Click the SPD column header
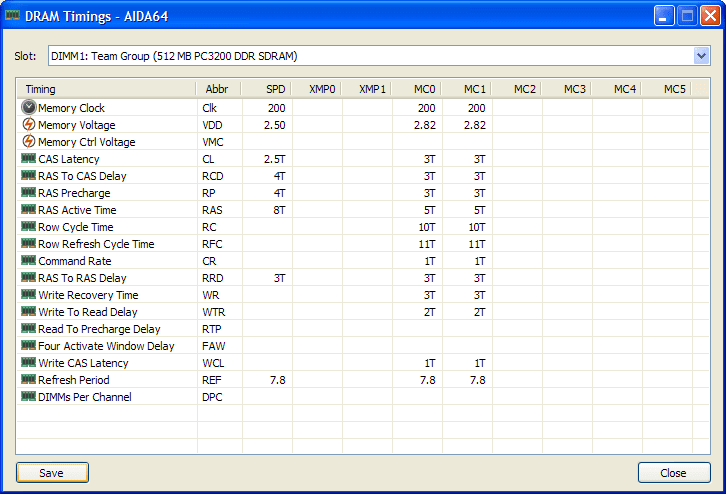The width and height of the screenshot is (726, 494). coord(267,89)
